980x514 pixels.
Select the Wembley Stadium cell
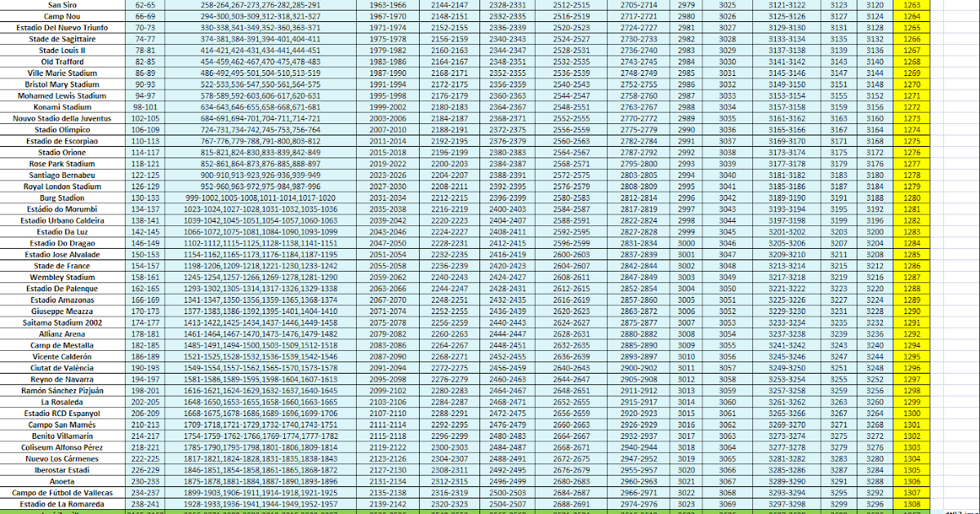click(63, 277)
